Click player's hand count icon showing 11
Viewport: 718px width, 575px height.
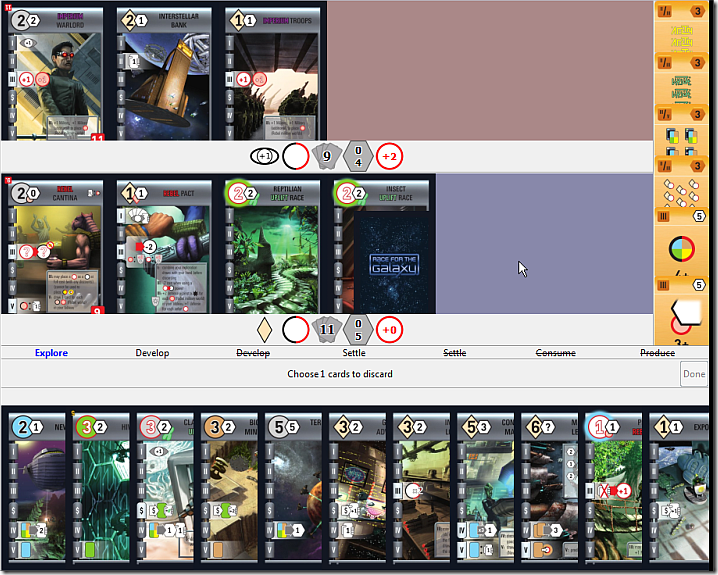(x=326, y=330)
